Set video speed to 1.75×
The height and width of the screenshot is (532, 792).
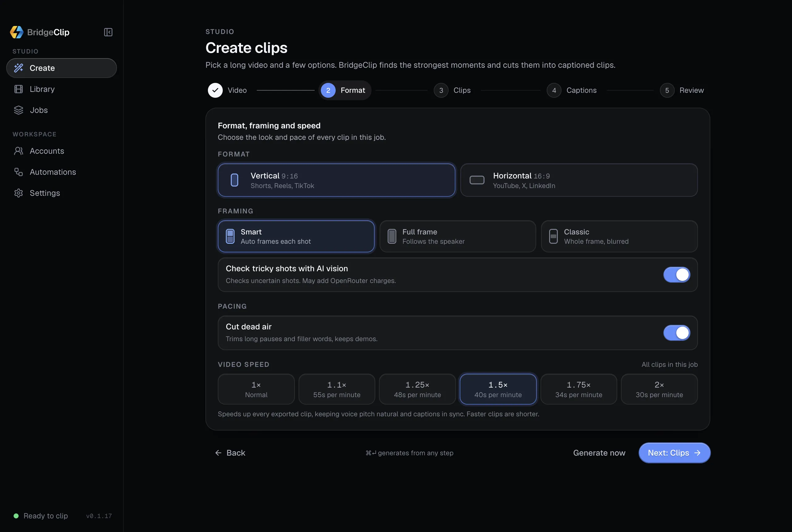point(579,389)
